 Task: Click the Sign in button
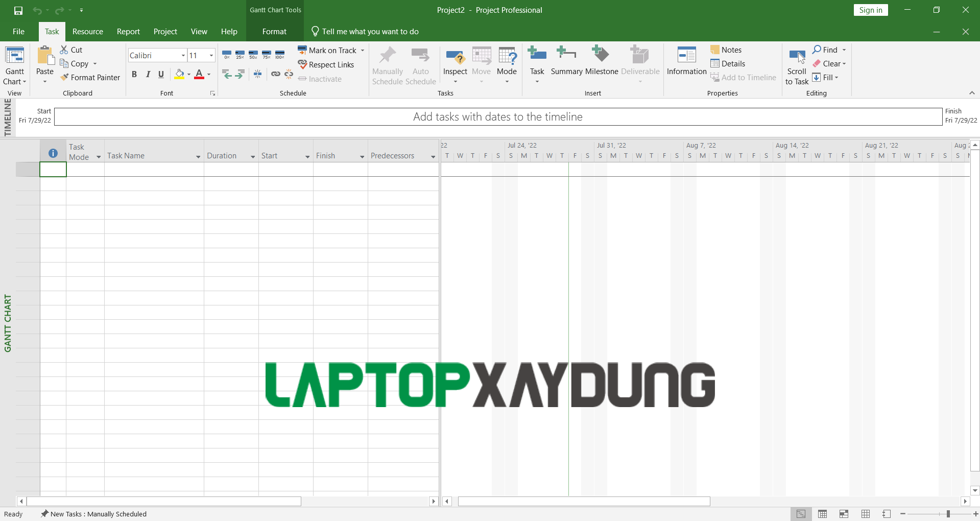[870, 10]
